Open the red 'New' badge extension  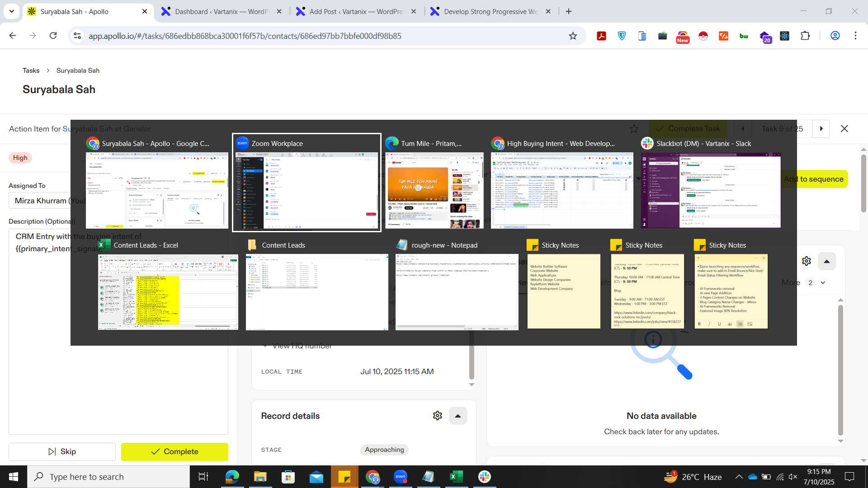pos(683,37)
